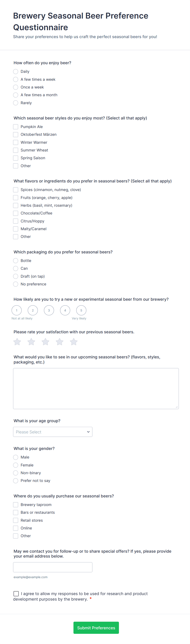
Task: Pick likelihood rating circle 3
Action: [x=49, y=310]
